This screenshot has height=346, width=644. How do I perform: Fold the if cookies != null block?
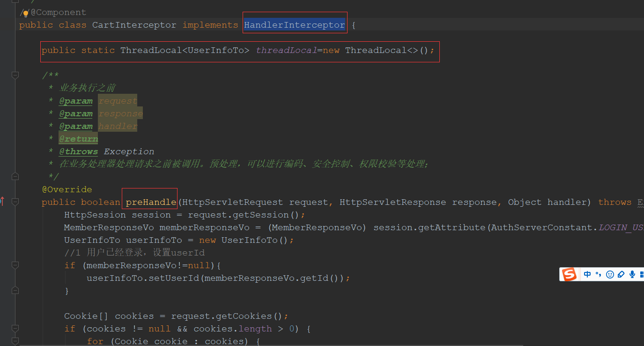15,329
